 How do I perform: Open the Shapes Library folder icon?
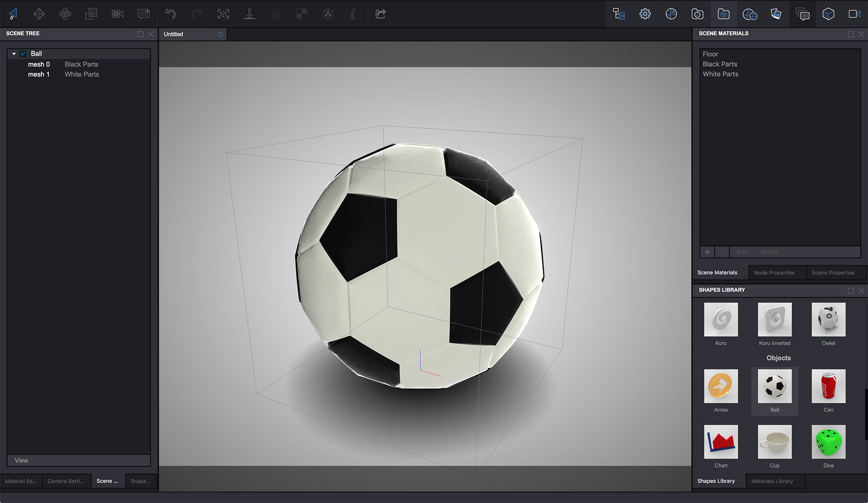[723, 14]
